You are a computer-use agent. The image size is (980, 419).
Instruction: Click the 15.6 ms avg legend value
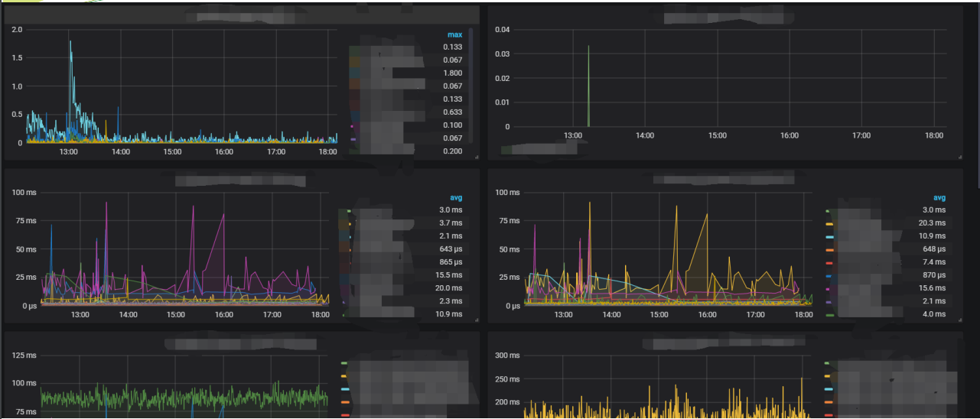[x=932, y=287]
